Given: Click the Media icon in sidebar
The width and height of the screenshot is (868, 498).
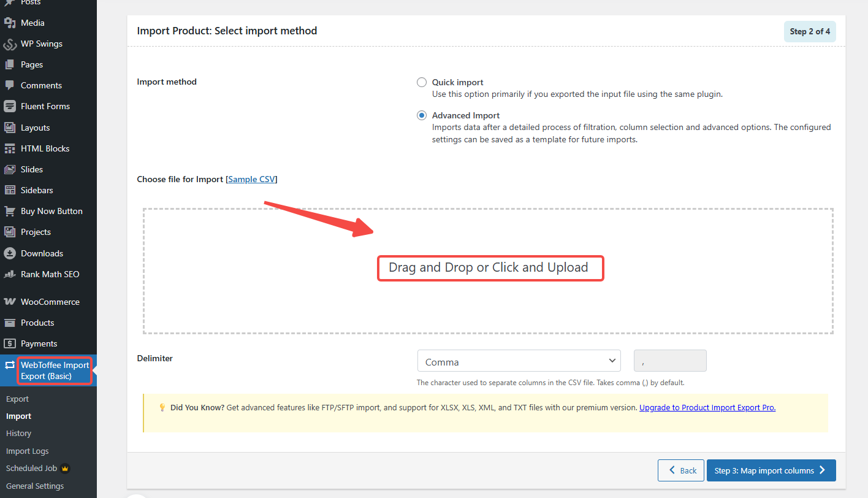Looking at the screenshot, I should tap(10, 23).
